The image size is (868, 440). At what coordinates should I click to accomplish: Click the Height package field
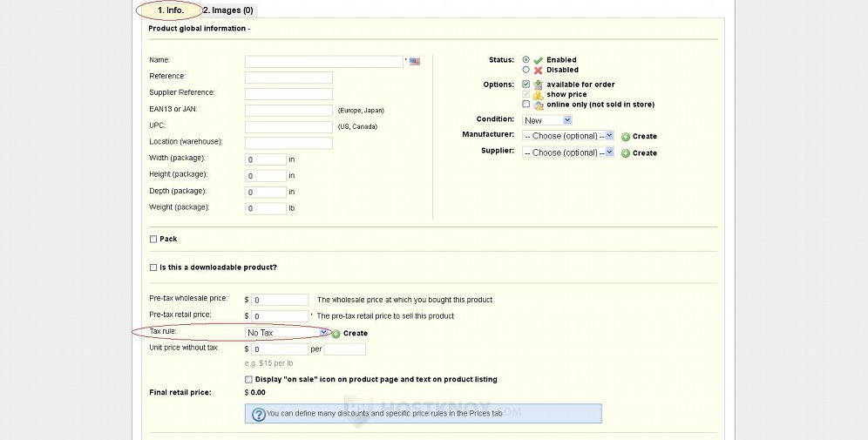pyautogui.click(x=266, y=176)
